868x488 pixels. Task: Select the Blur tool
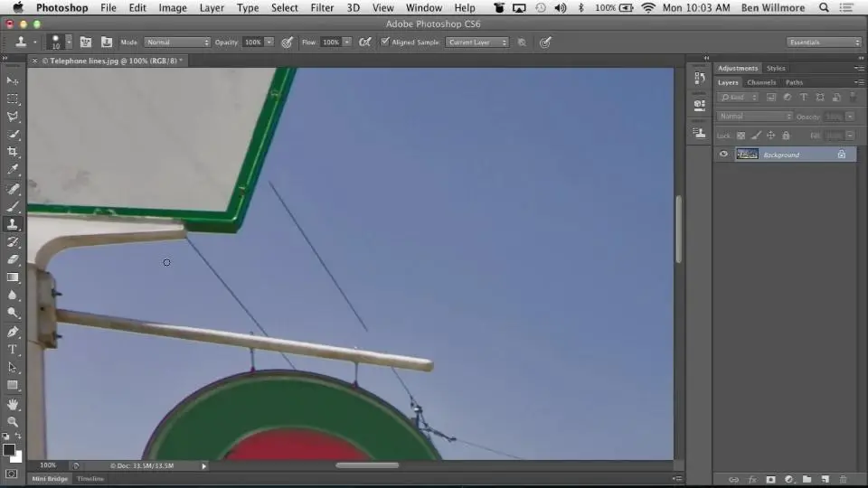12,295
